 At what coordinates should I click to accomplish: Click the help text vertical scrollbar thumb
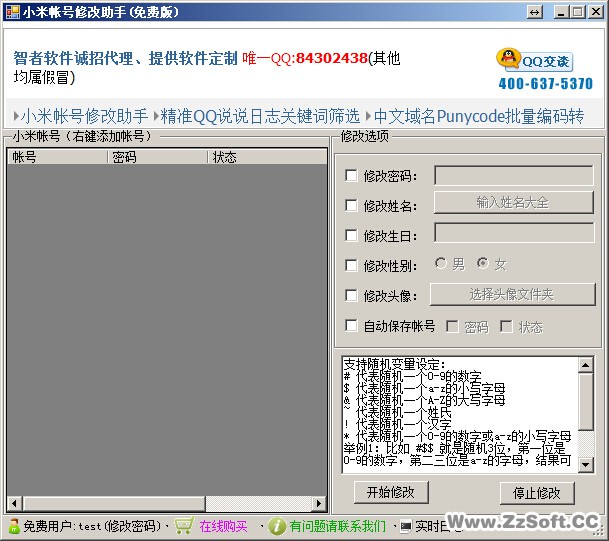pyautogui.click(x=586, y=402)
